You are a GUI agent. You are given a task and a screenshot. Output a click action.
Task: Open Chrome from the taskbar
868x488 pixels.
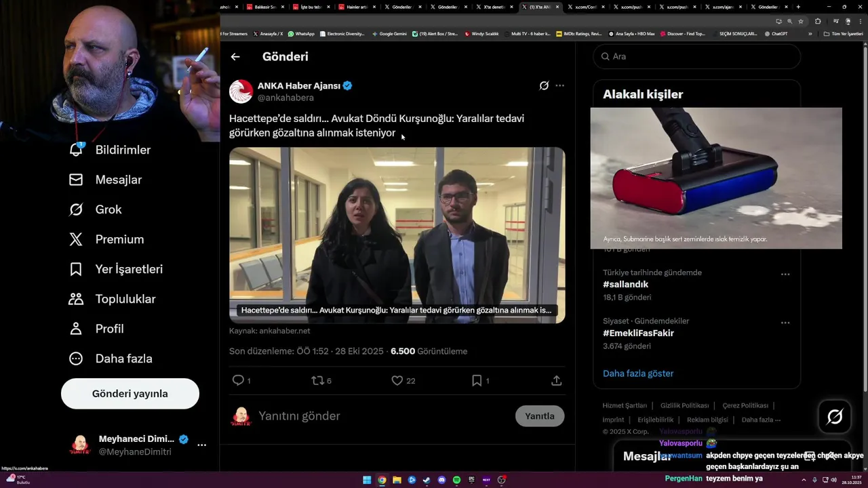click(x=382, y=480)
